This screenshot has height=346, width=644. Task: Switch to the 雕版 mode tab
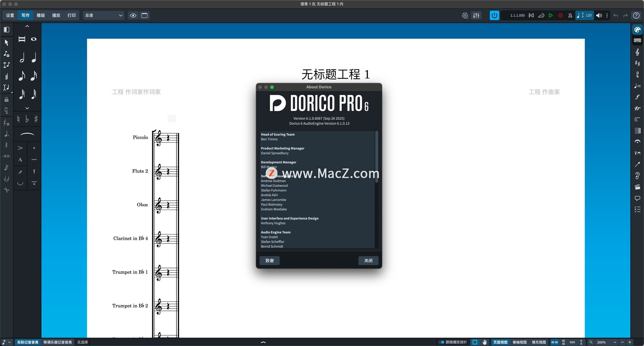click(41, 15)
